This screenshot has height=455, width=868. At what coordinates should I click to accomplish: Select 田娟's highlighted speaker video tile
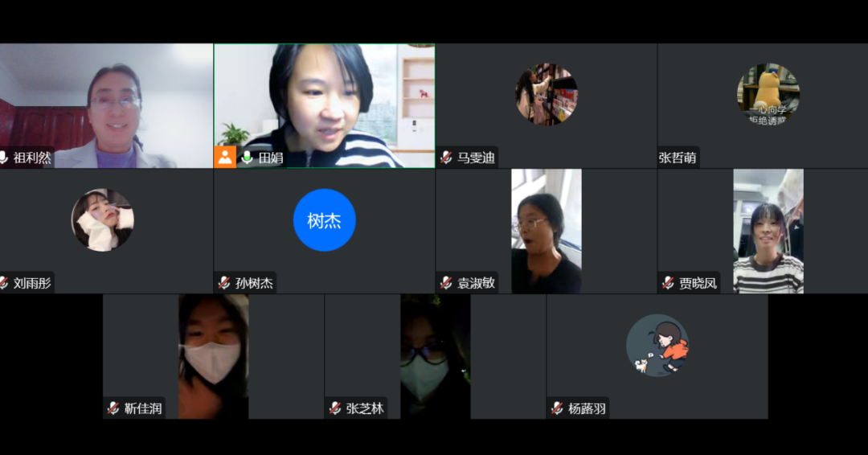coord(325,106)
